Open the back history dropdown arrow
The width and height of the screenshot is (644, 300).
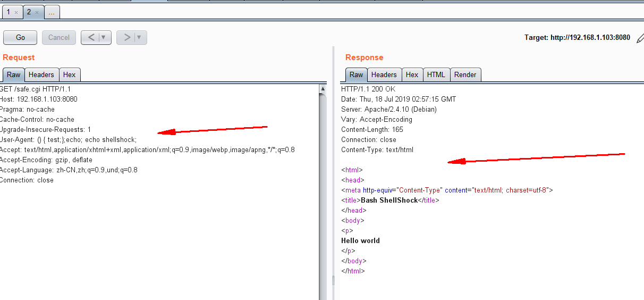coord(105,37)
